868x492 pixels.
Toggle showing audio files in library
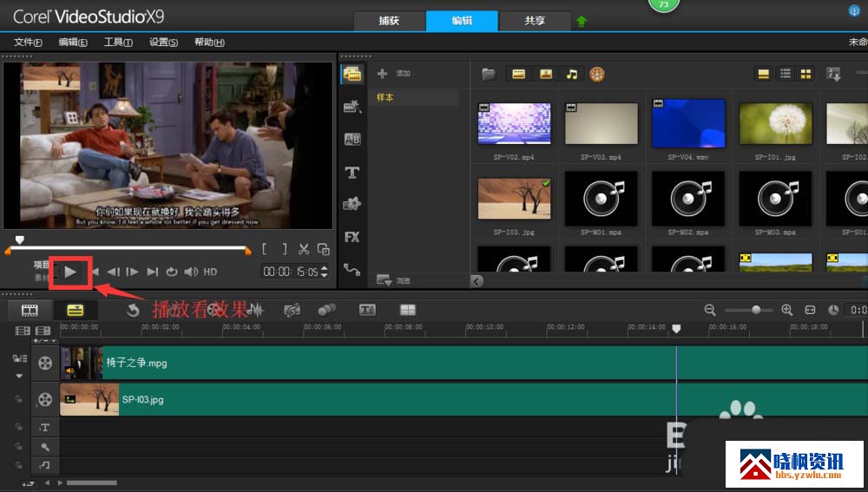point(572,74)
